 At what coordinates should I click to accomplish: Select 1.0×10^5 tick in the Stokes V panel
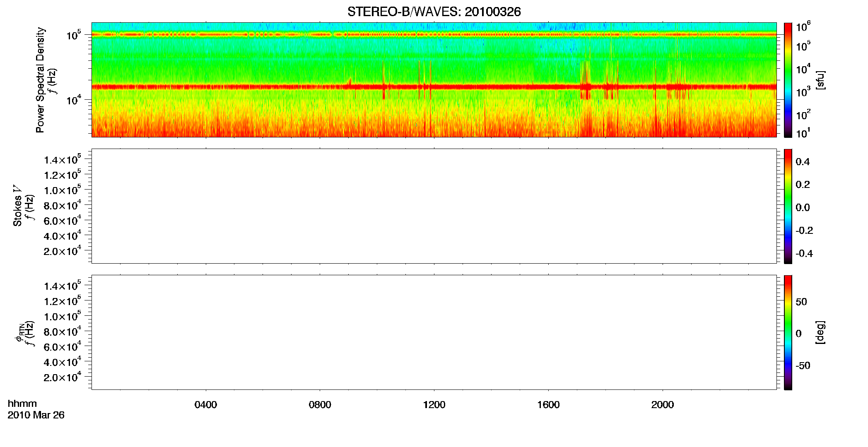(x=63, y=190)
